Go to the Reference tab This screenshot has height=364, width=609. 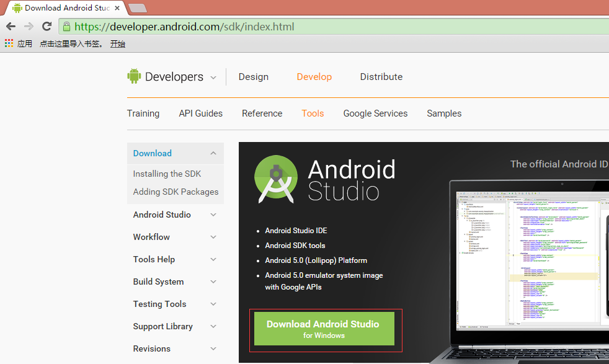(x=262, y=113)
